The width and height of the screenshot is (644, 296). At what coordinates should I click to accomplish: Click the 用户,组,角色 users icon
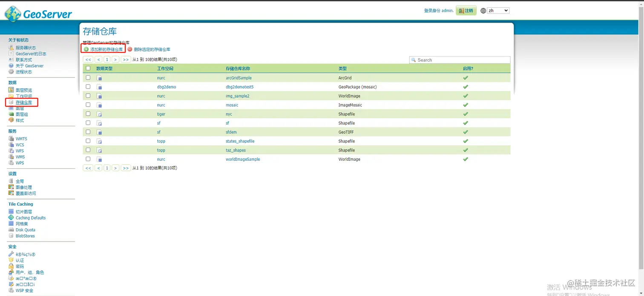tap(11, 272)
